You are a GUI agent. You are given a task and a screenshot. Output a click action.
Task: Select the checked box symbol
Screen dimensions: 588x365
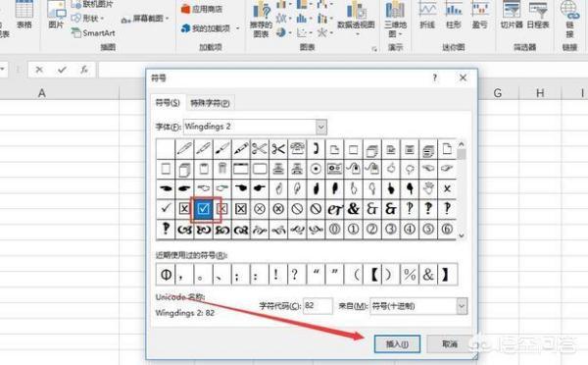[203, 209]
